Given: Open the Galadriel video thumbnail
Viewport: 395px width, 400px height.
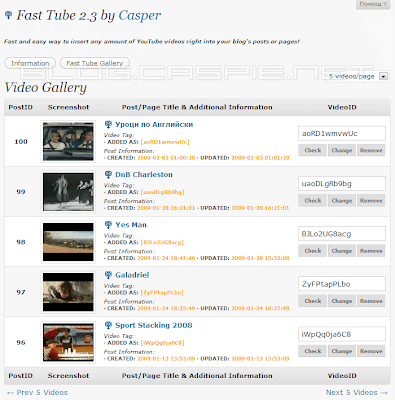Looking at the screenshot, I should point(68,292).
